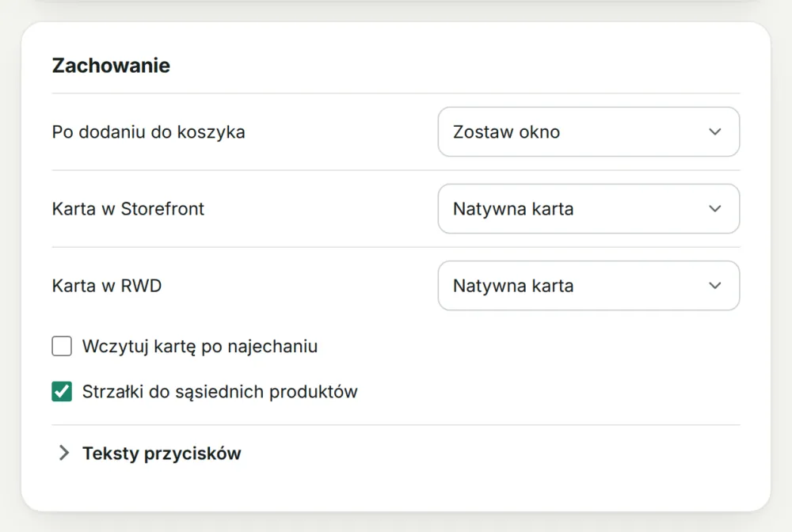Image resolution: width=792 pixels, height=532 pixels.
Task: Uncheck 'Strzałki do sąsiednich produktów'
Action: point(62,392)
